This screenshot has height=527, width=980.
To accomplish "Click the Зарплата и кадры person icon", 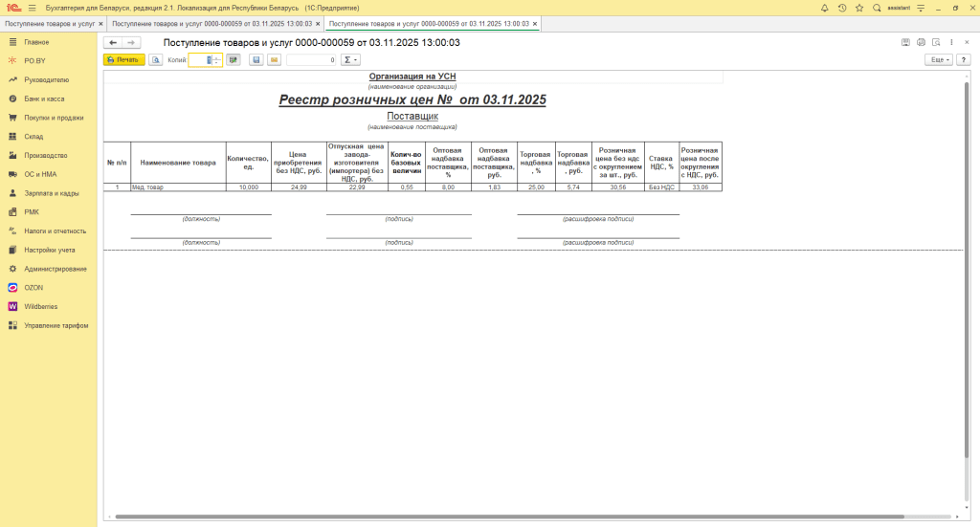I will 12,193.
